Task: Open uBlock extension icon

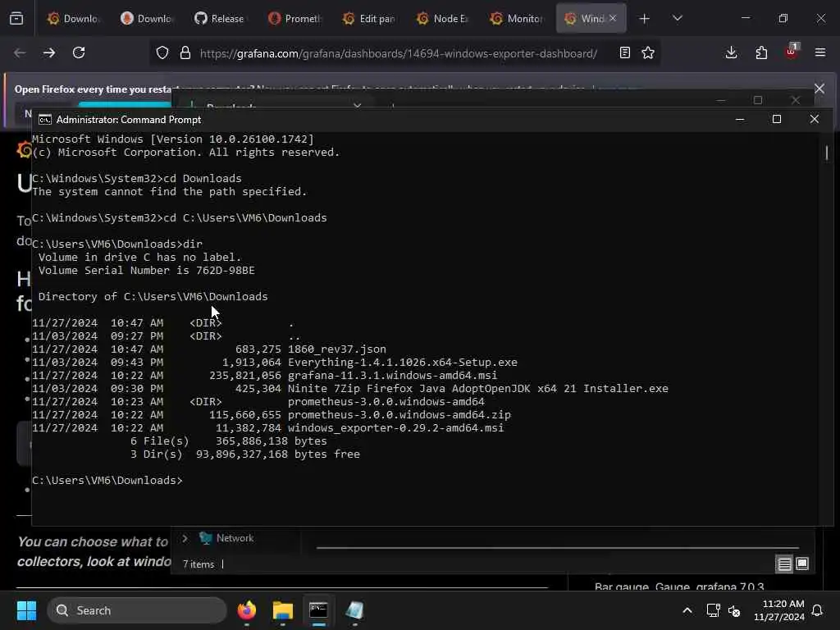Action: [792, 52]
